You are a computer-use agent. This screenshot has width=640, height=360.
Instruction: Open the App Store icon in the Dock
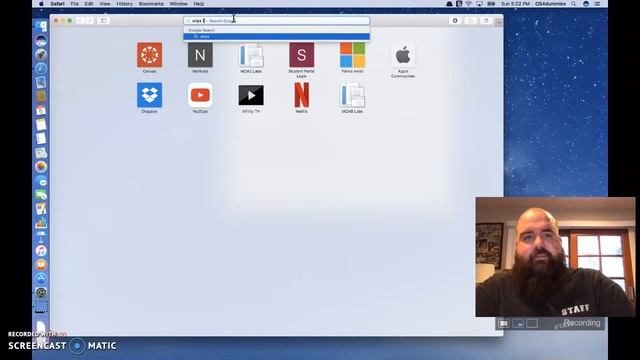pyautogui.click(x=41, y=279)
